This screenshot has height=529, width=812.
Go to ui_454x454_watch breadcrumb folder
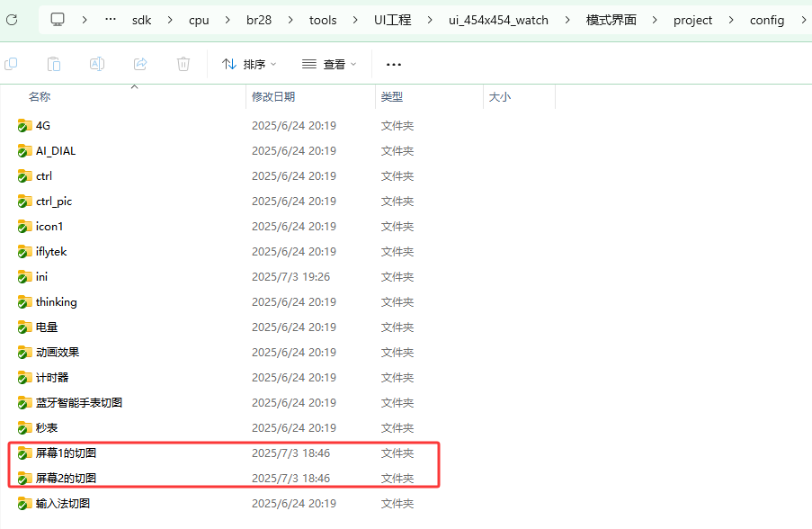pyautogui.click(x=498, y=20)
